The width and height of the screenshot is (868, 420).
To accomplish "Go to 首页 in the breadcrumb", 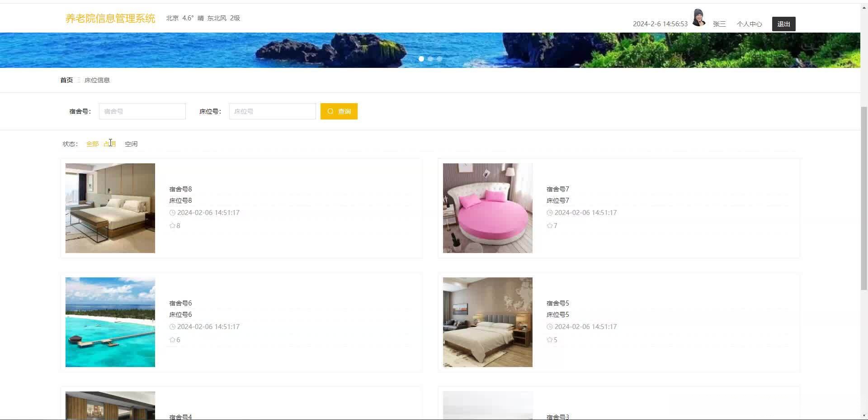I will 66,80.
